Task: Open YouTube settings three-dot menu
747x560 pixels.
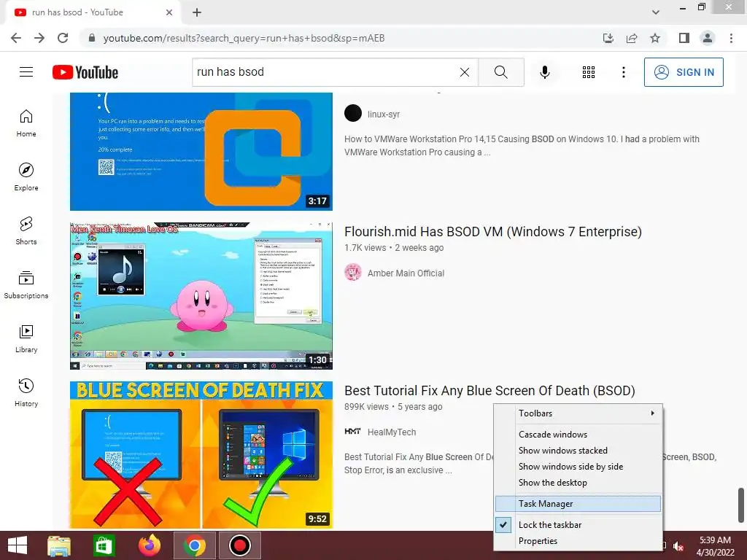Action: 623,72
